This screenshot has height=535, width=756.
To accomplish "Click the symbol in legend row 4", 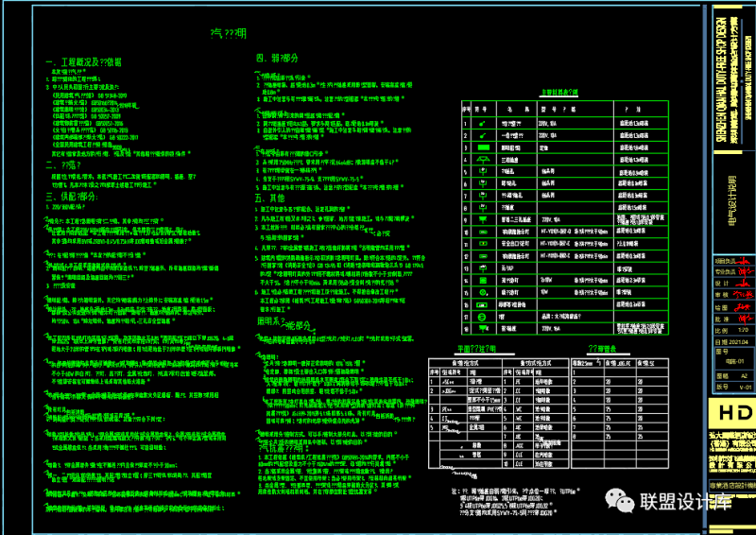I will [482, 160].
